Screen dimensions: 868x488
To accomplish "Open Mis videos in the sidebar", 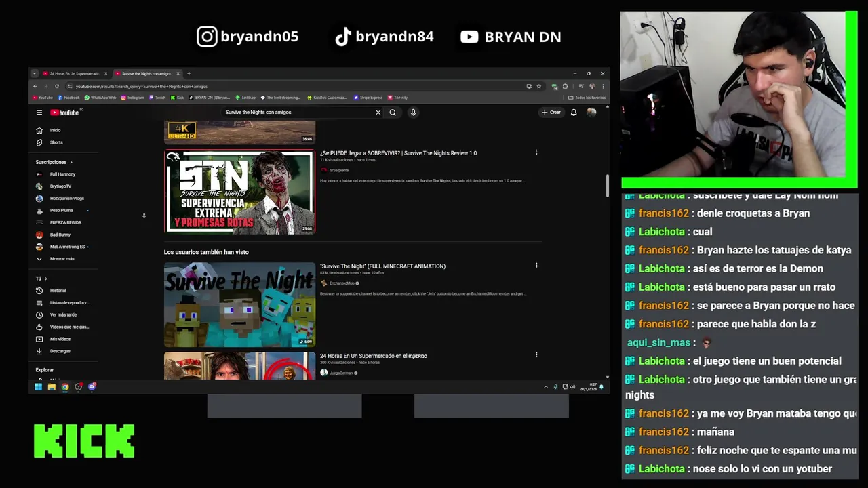I will (x=54, y=339).
